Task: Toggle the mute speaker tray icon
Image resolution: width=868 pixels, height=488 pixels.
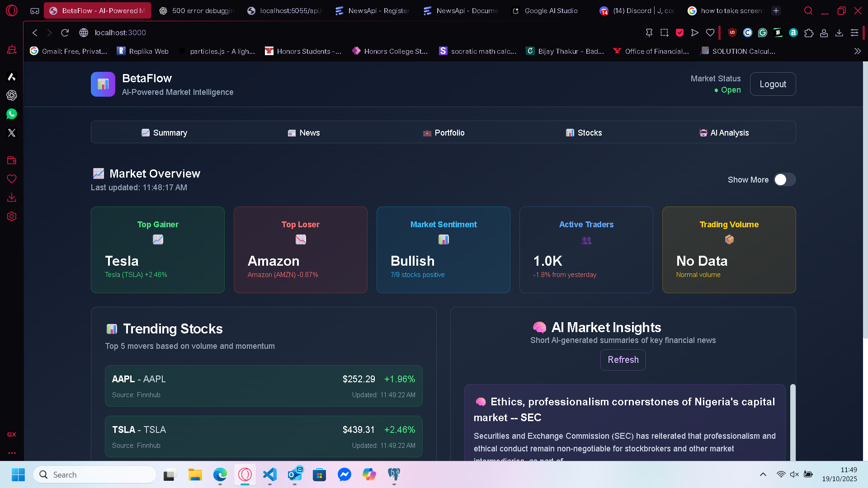Action: [794, 474]
